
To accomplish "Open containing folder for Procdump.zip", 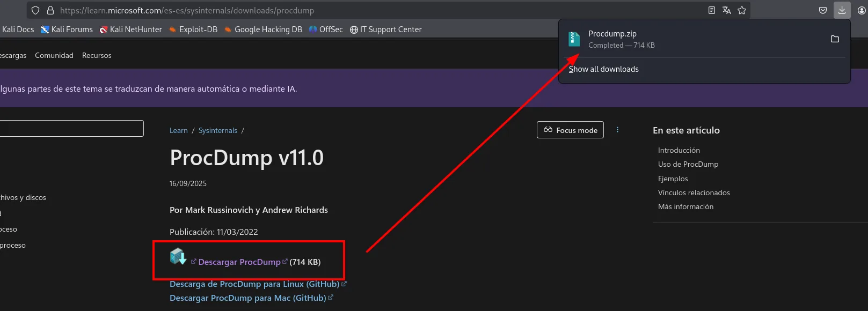I will click(x=835, y=39).
